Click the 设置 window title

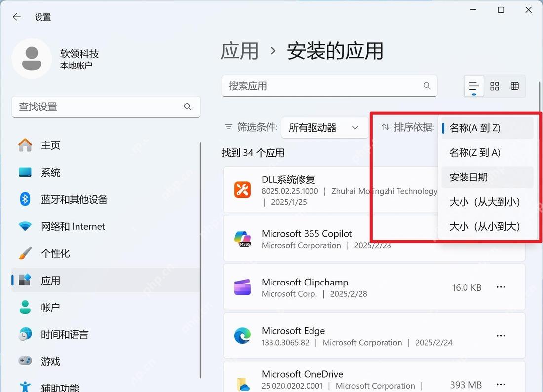[43, 17]
